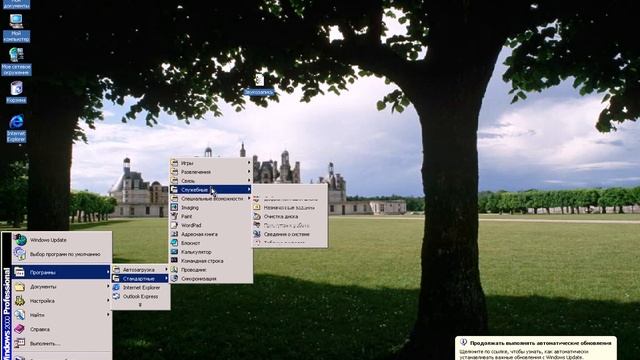Screen dimensions: 640x360
Task: Show hidden programs via chevron under Outlook Express
Action: coord(140,305)
